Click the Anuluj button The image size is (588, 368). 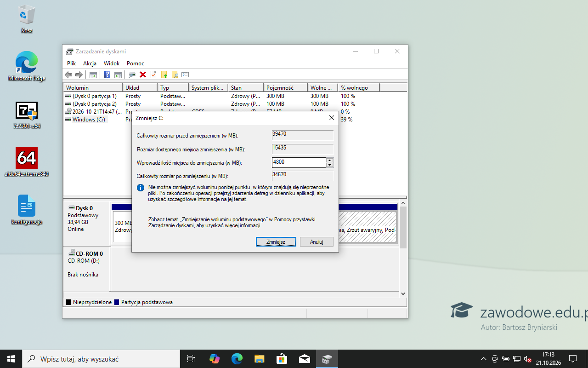317,241
